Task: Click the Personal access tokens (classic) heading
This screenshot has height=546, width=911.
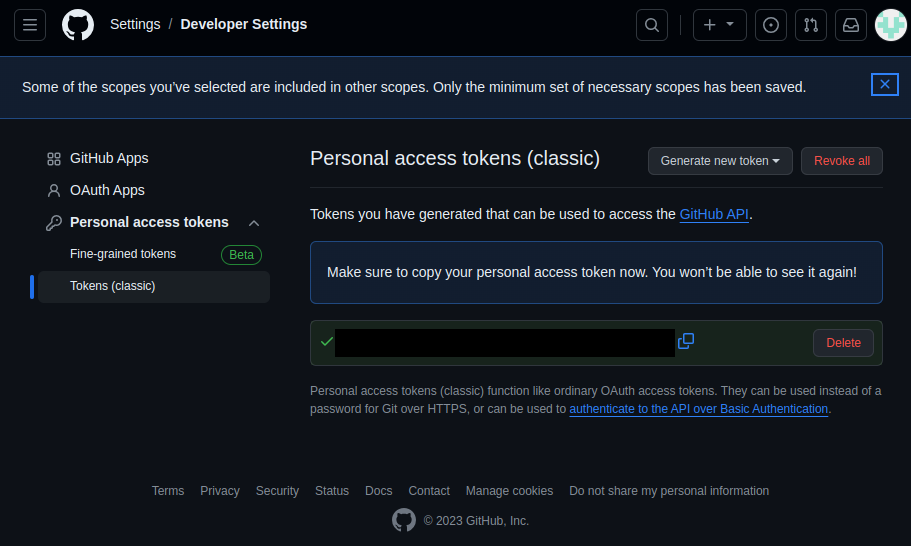Action: 455,158
